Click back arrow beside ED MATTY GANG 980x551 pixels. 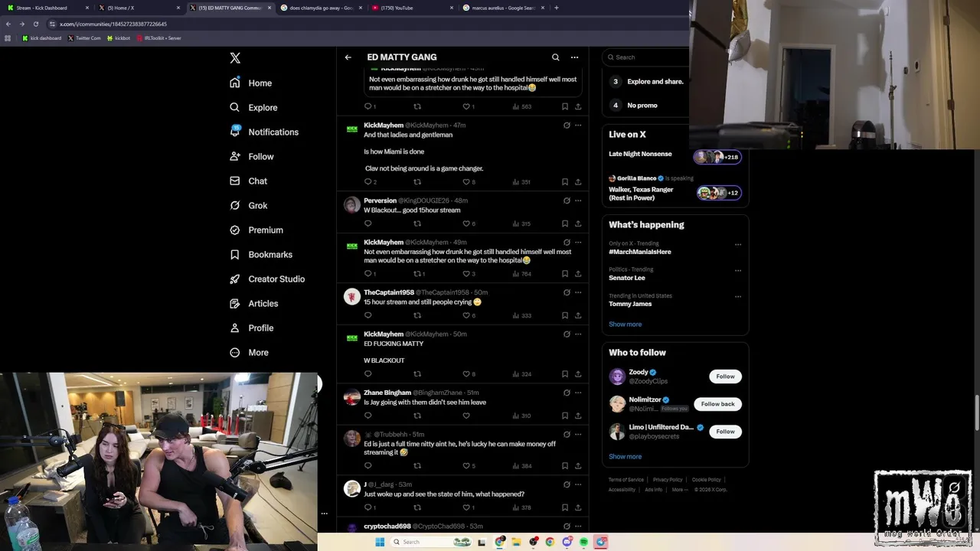click(x=348, y=57)
